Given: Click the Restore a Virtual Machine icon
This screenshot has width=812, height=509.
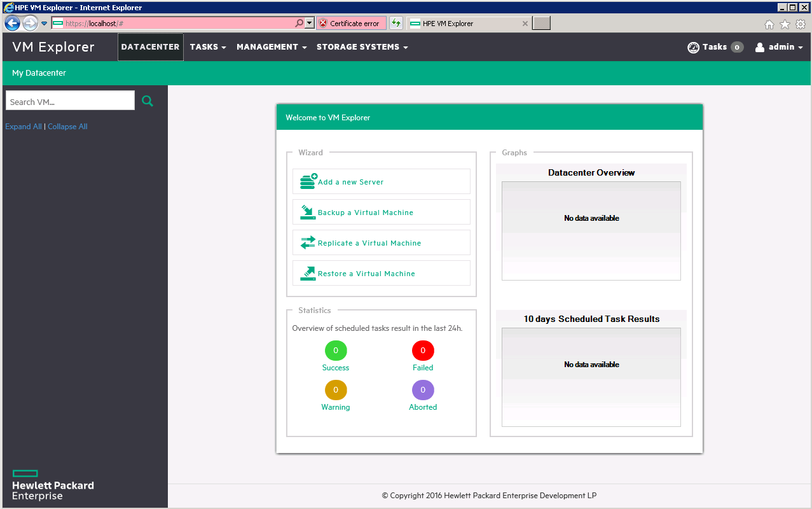Looking at the screenshot, I should tap(308, 273).
